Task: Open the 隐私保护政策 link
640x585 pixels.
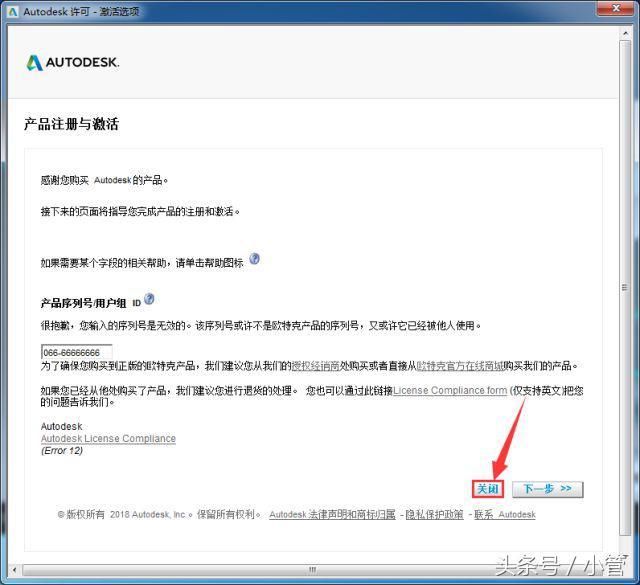Action: [x=434, y=514]
